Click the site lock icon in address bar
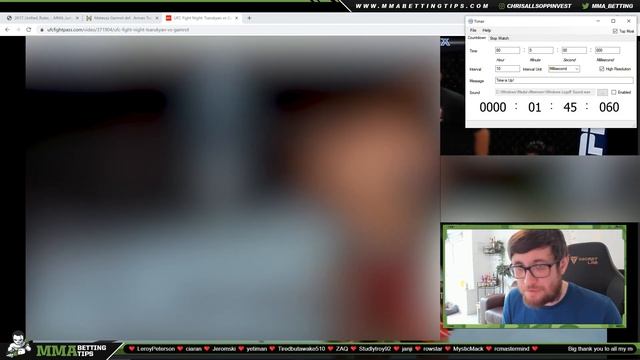This screenshot has height=360, width=640. click(42, 30)
